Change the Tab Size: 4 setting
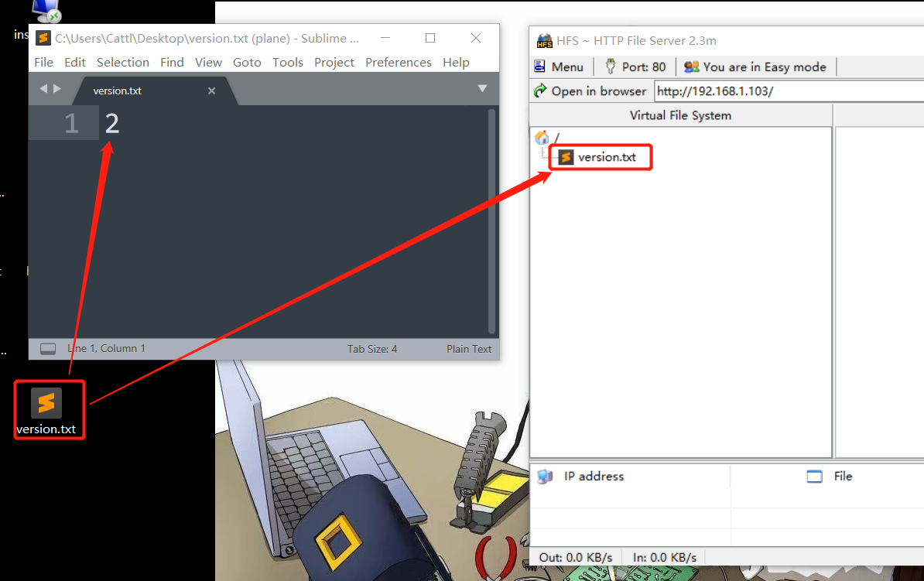Viewport: 924px width, 581px height. click(x=371, y=349)
